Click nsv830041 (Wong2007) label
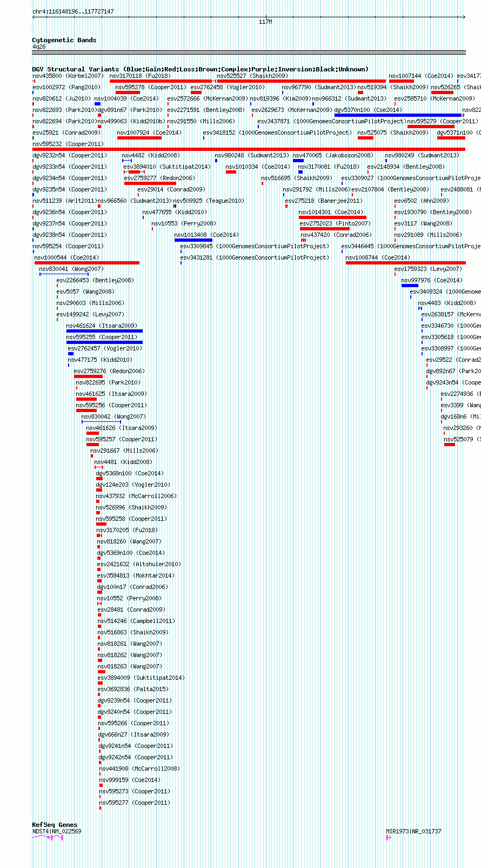 (x=71, y=269)
